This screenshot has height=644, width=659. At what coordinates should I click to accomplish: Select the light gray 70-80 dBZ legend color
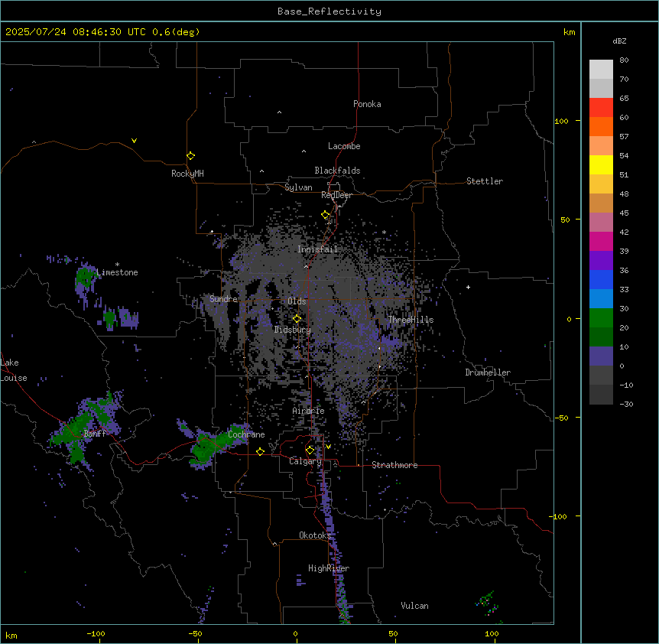pos(601,70)
